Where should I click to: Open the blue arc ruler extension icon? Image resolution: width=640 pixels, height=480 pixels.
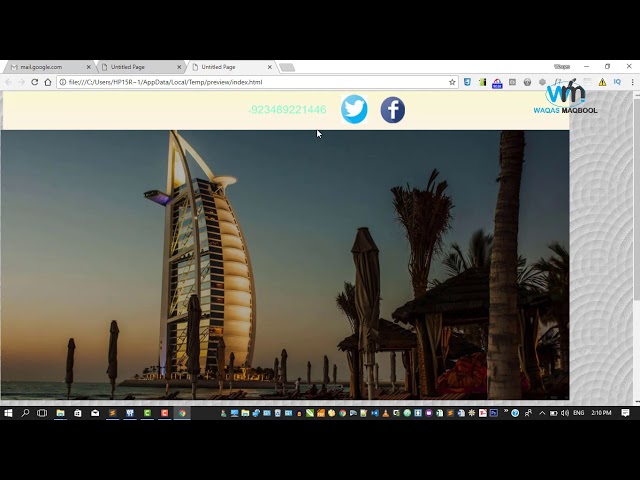497,83
